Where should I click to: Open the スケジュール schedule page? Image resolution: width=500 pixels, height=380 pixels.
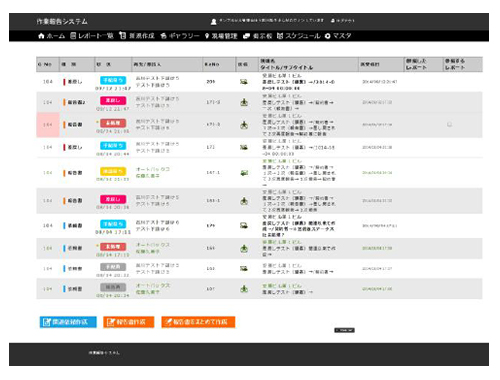click(299, 36)
